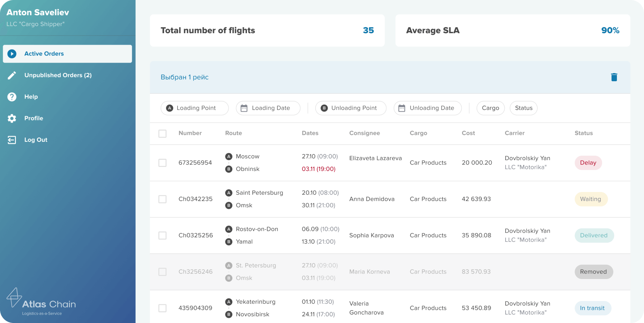Open the Cargo filter chip
Screen dimensions: 644x323
490,108
